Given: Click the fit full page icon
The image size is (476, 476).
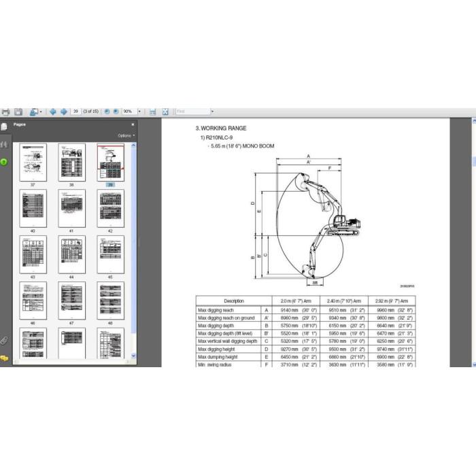Looking at the screenshot, I should coord(165,112).
